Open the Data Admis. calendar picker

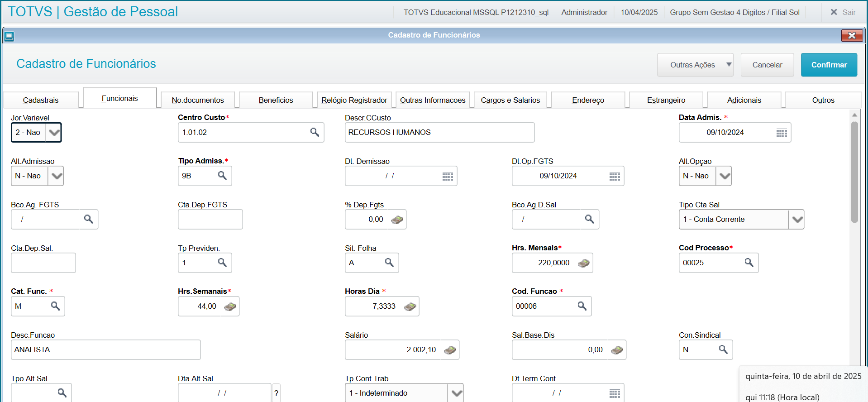[782, 133]
